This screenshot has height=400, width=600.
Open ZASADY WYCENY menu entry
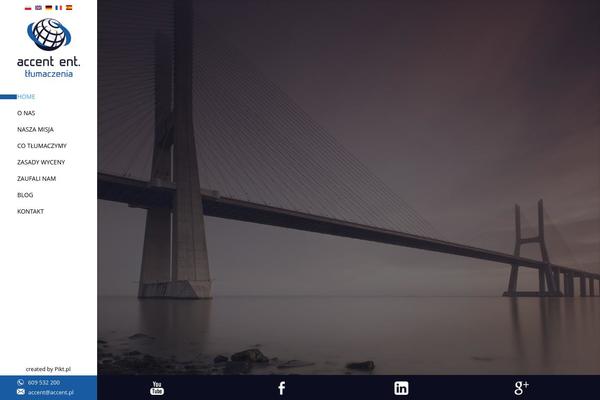(40, 162)
